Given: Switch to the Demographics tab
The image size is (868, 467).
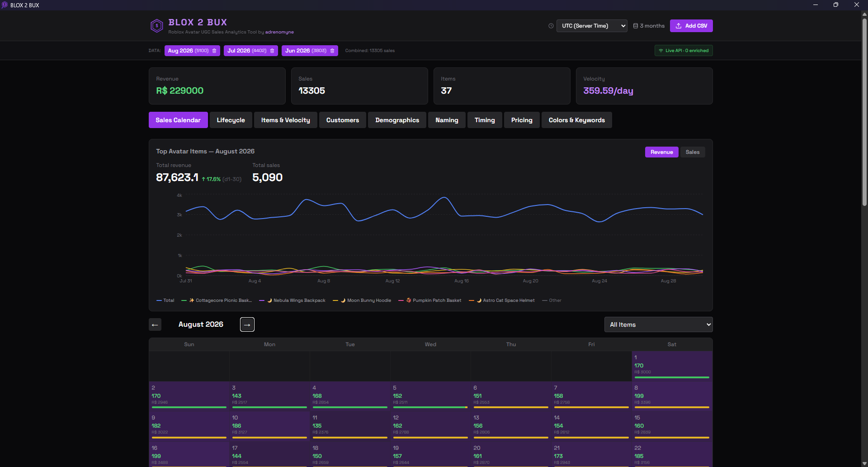Looking at the screenshot, I should (397, 120).
